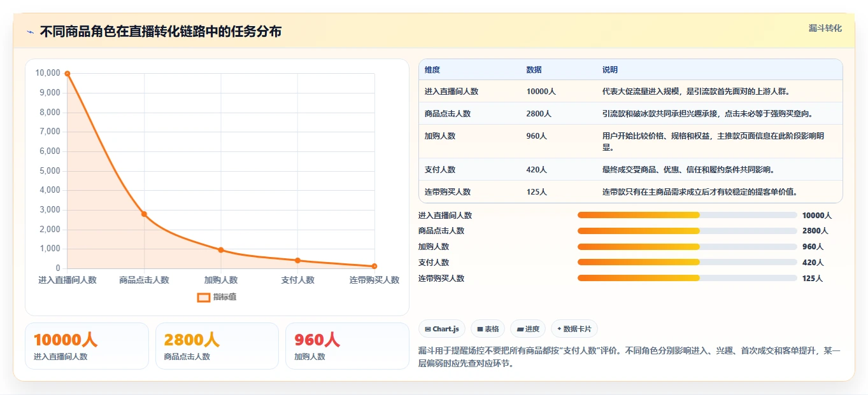Click the description starting 最终成交受商品
The width and height of the screenshot is (868, 395).
[688, 170]
